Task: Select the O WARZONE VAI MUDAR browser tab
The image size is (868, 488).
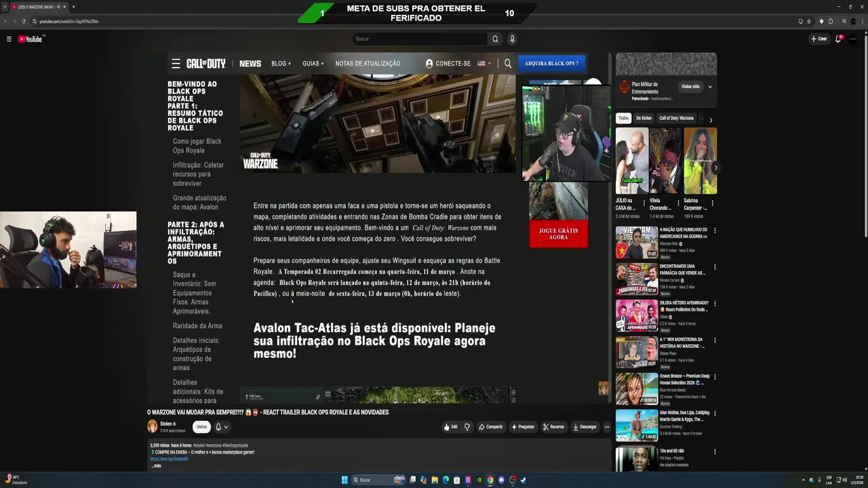Action: (x=37, y=7)
